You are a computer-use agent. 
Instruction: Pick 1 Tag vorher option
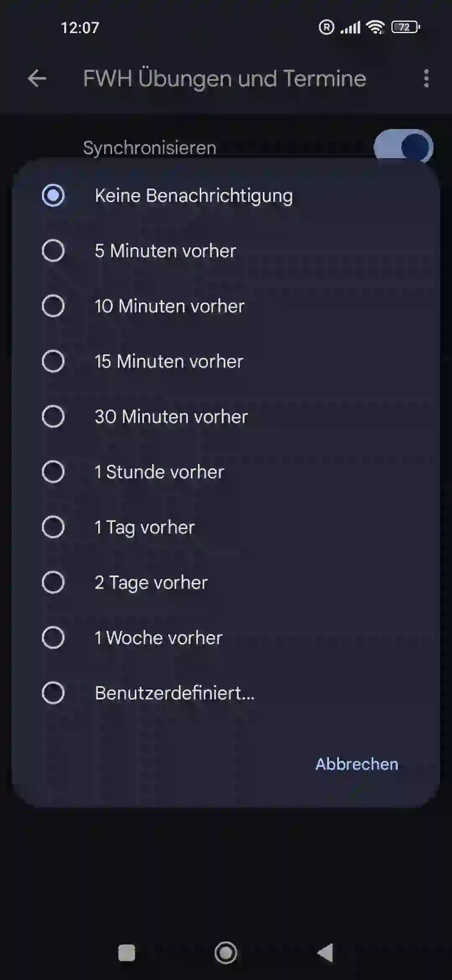(x=226, y=527)
